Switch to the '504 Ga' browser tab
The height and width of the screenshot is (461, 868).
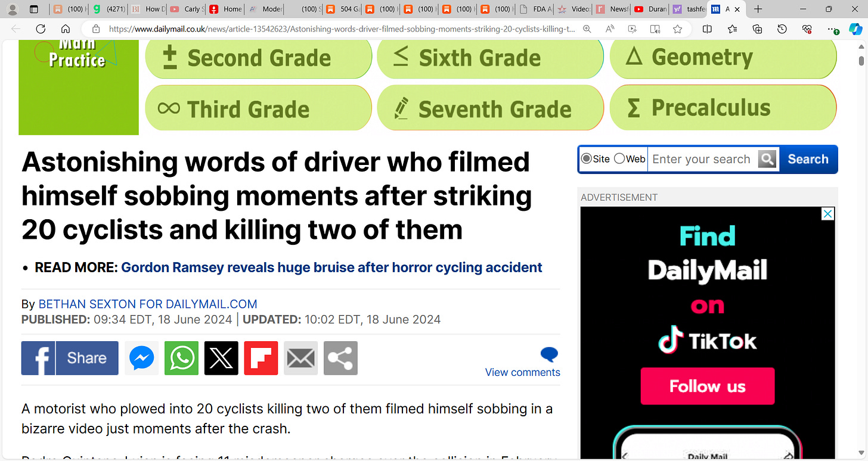[x=342, y=10]
